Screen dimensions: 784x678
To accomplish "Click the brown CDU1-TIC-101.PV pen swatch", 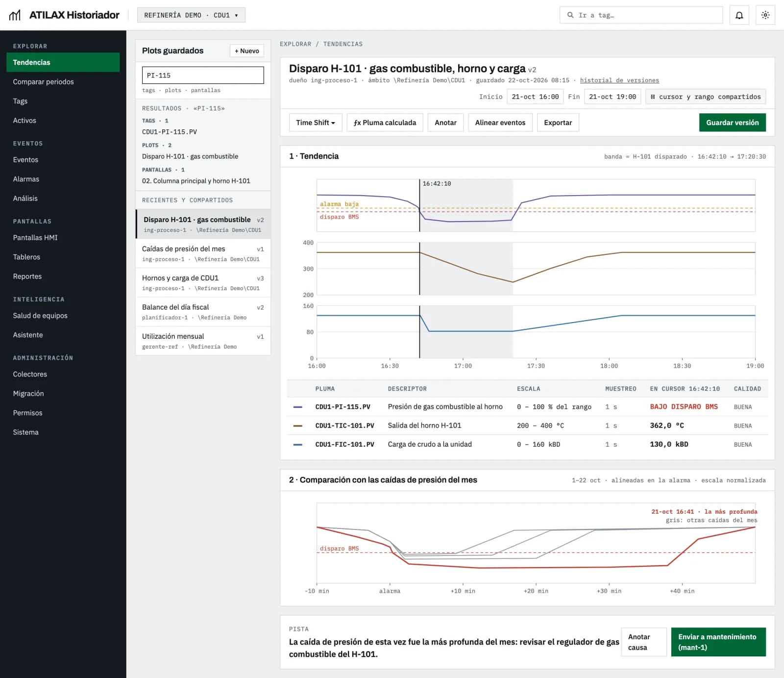I will [297, 426].
